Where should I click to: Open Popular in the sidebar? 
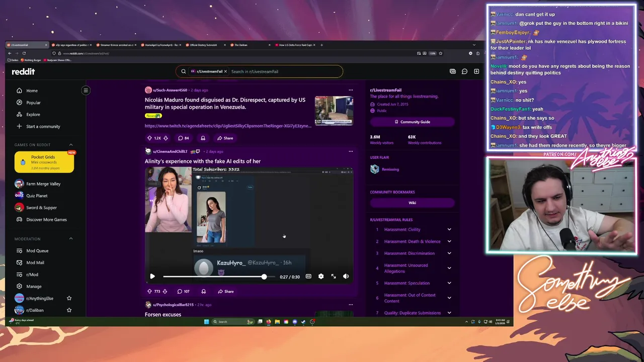(33, 103)
